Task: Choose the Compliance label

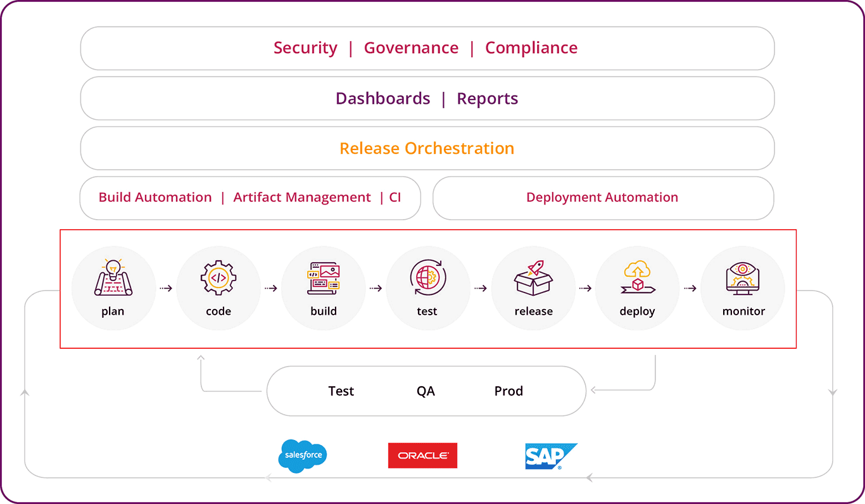Action: coord(531,48)
